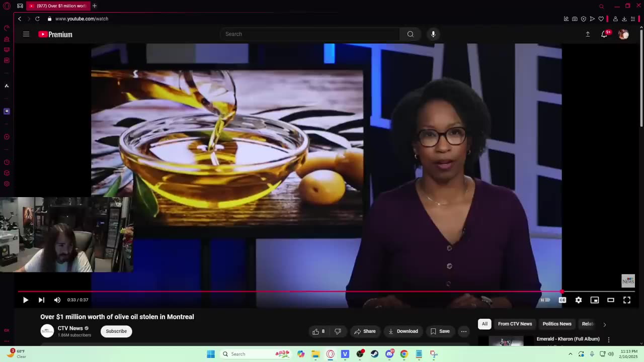This screenshot has width=644, height=362.
Task: Select the partially hidden Related chip
Action: 588,324
